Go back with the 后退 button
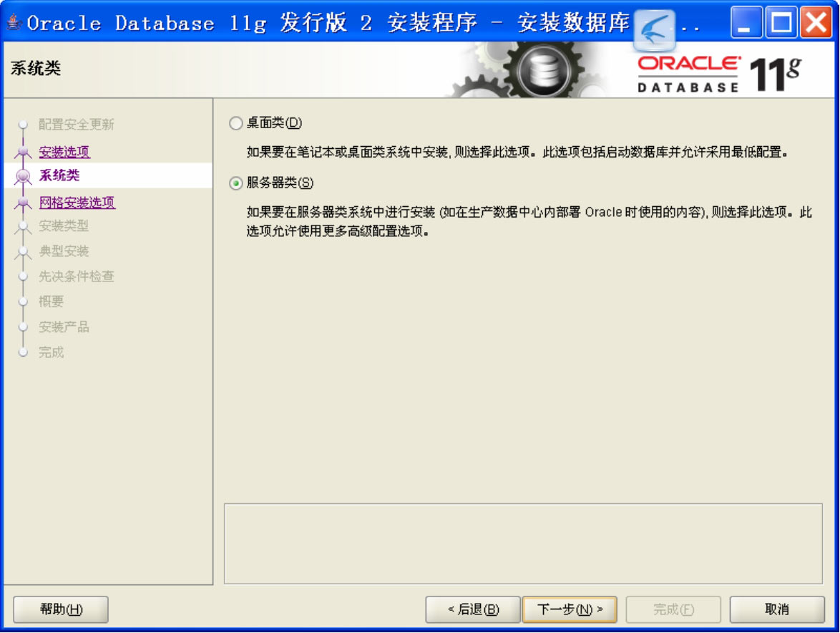Screen dimensions: 840x633 473,609
